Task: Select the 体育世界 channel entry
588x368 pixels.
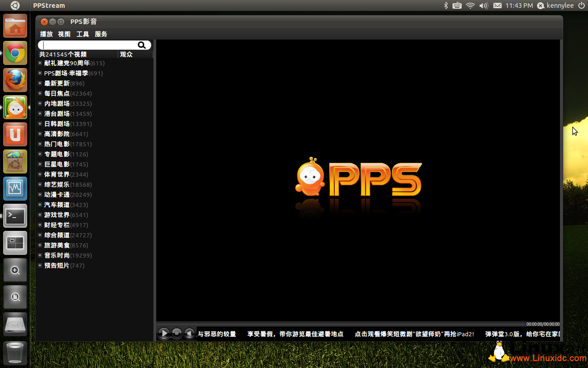Action: coord(57,174)
